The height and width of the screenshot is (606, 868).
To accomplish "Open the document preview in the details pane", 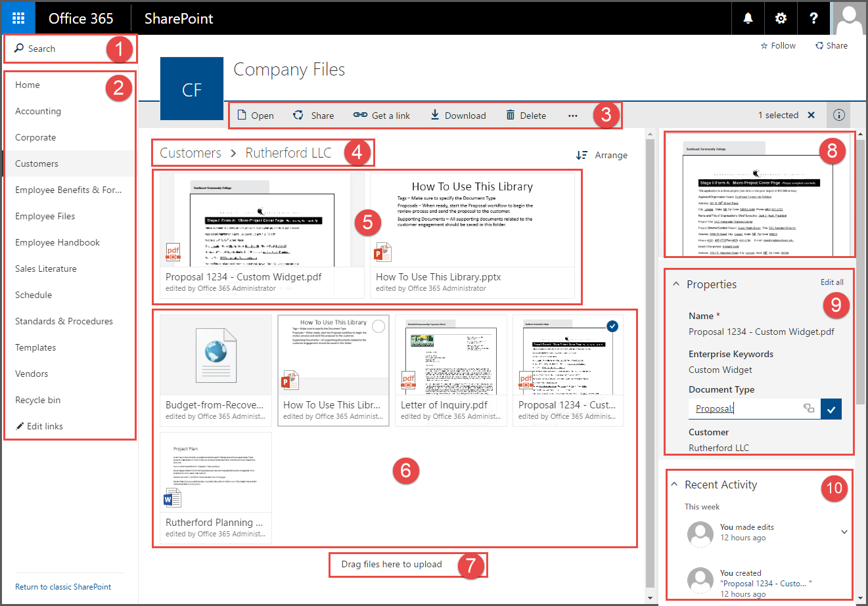I will (760, 194).
